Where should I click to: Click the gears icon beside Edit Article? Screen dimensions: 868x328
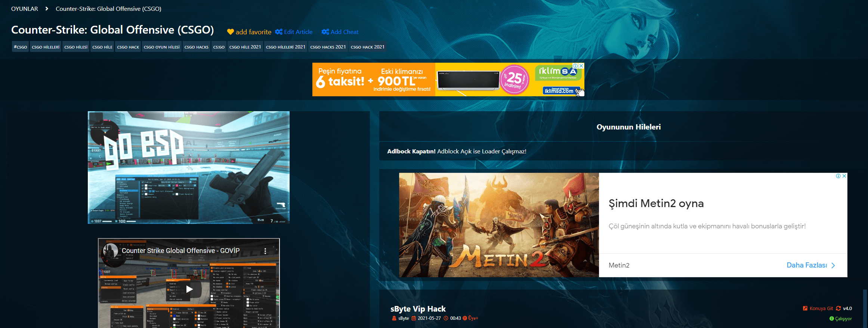pos(279,32)
